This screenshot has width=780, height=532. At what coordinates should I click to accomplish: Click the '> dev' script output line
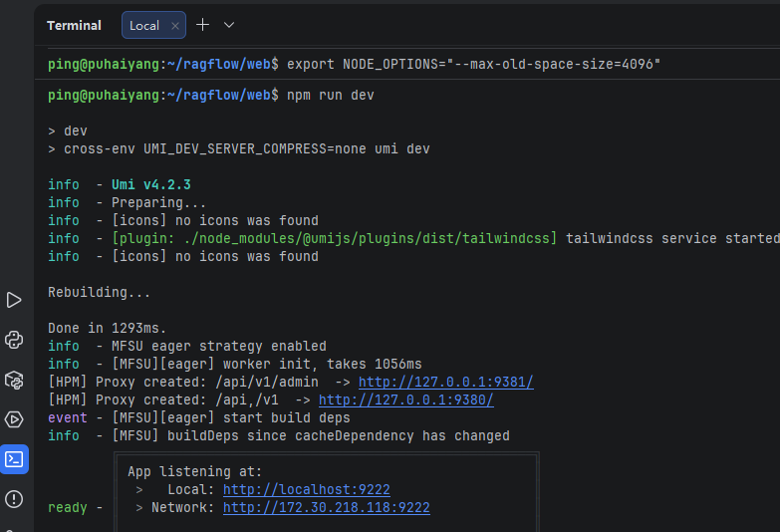point(67,131)
